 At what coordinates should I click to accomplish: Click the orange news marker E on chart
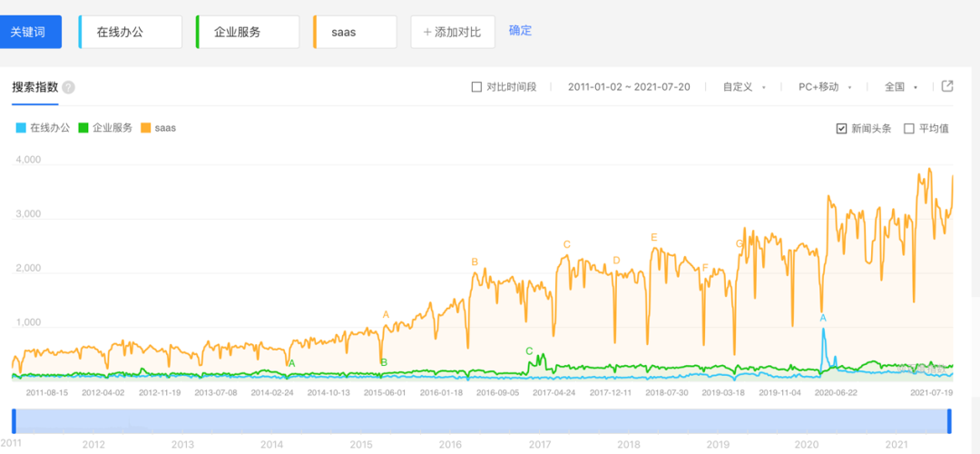(x=653, y=238)
